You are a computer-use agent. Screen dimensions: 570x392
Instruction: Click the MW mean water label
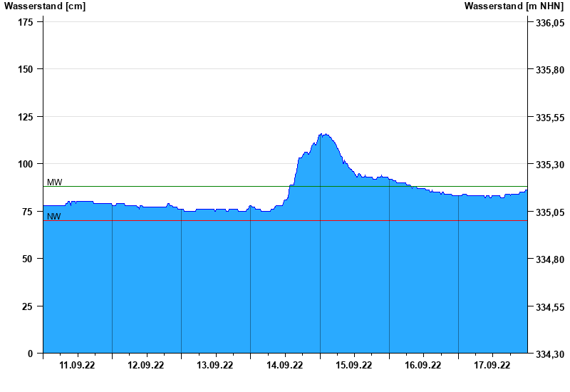coord(55,182)
